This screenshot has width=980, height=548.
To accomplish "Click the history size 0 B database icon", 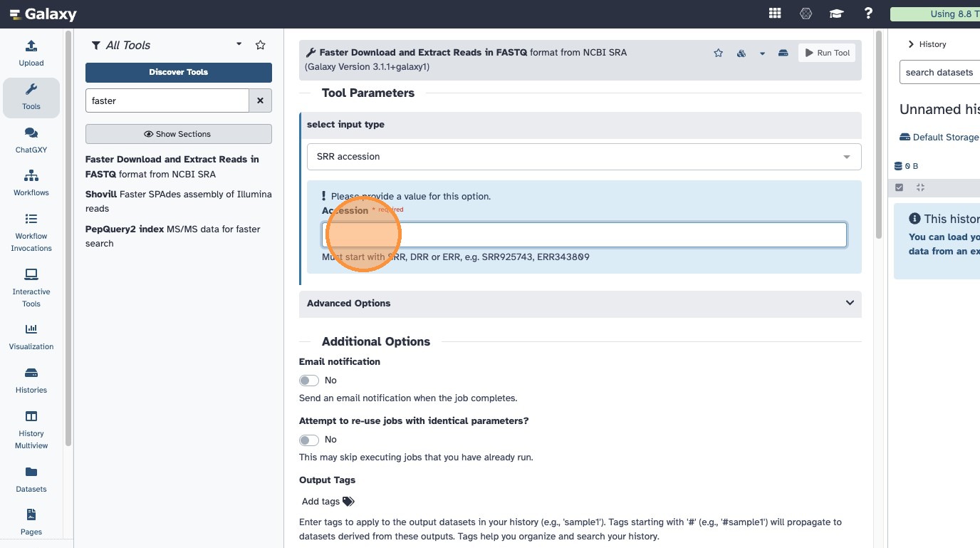I will (899, 166).
